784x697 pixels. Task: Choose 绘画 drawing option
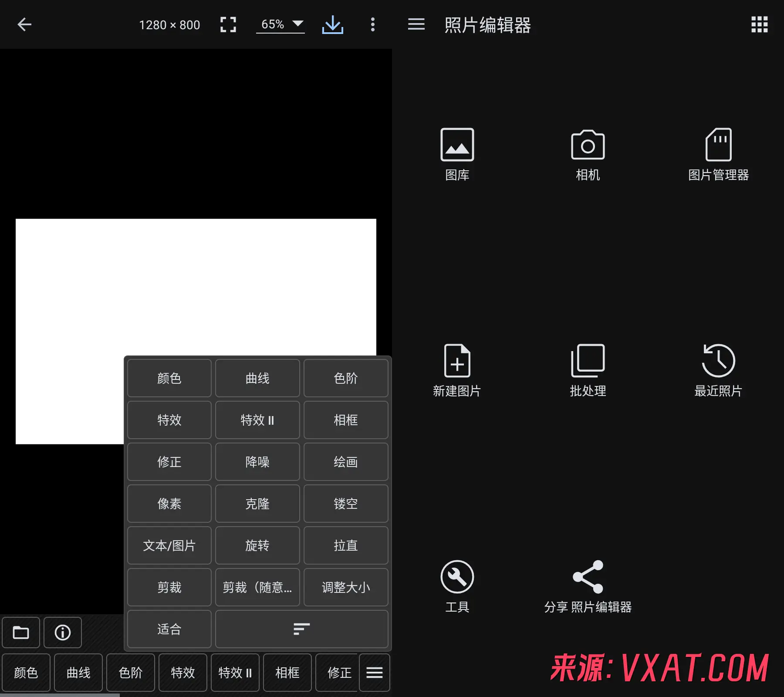(346, 462)
